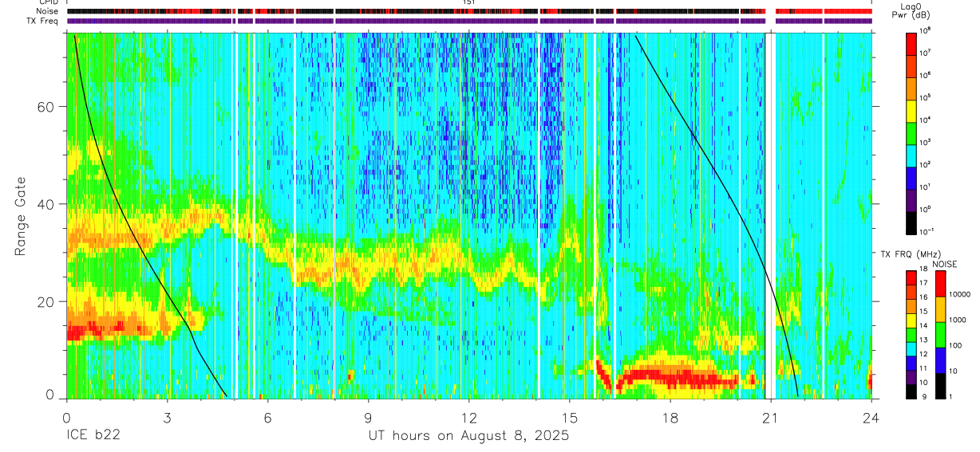Image resolution: width=980 pixels, height=452 pixels.
Task: Click the '10000' label on NOISE colorbar
Action: [958, 295]
